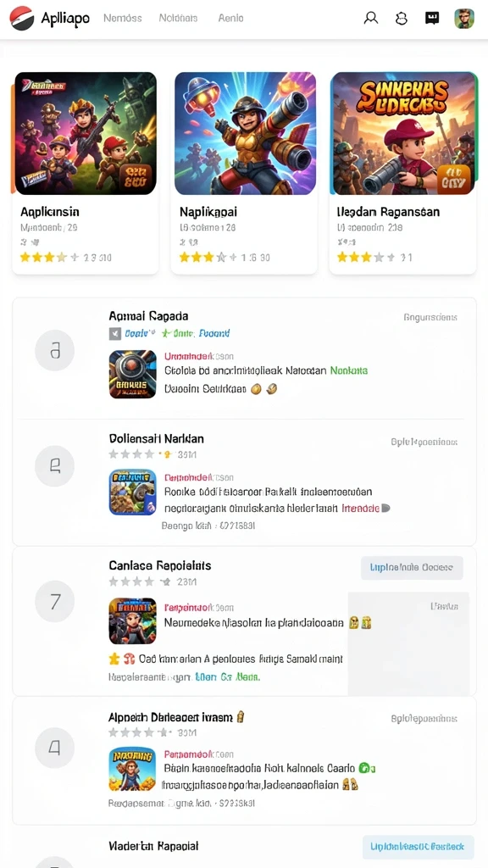Screen dimensions: 488x868
Task: Click the rank 7 circle badge
Action: tap(55, 602)
